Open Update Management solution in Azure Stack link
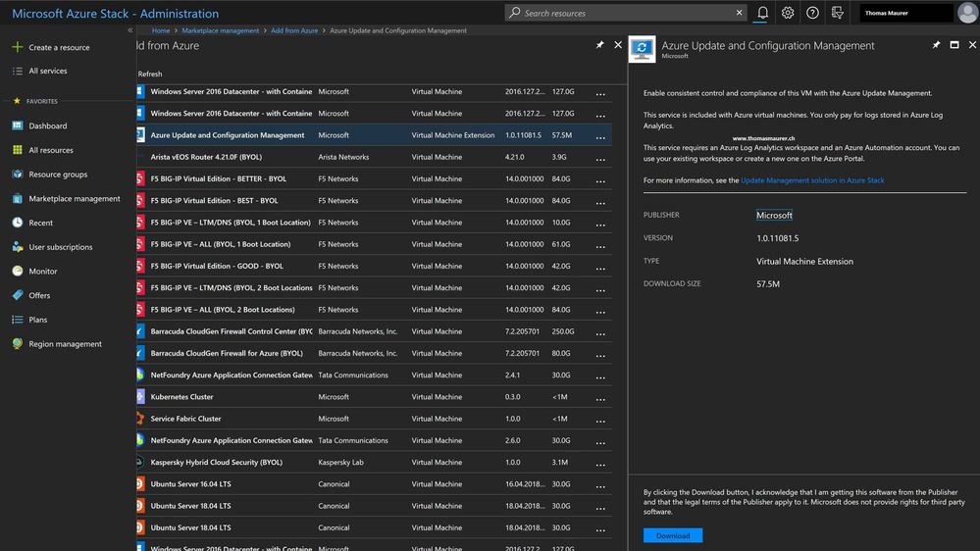This screenshot has width=980, height=551. click(812, 180)
